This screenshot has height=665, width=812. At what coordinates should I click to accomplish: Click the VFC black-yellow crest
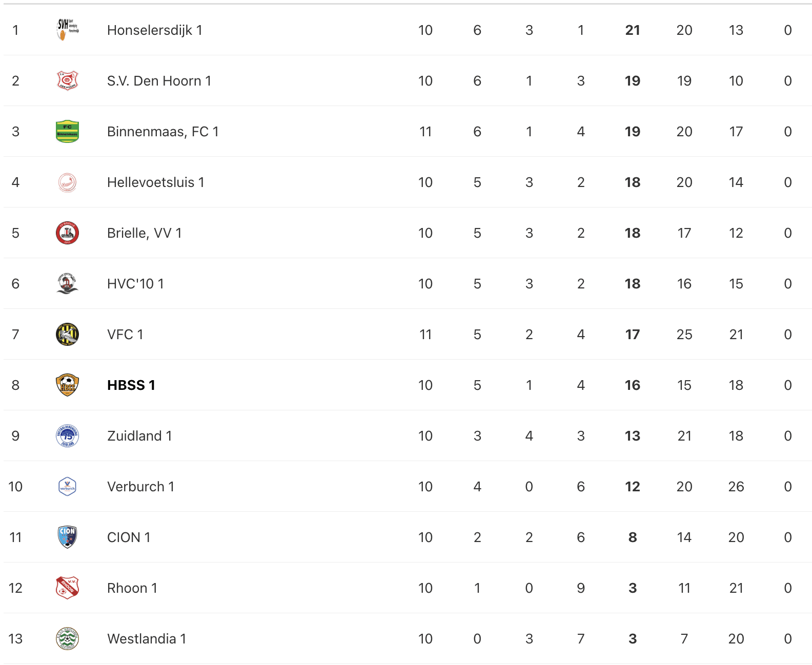click(x=67, y=334)
